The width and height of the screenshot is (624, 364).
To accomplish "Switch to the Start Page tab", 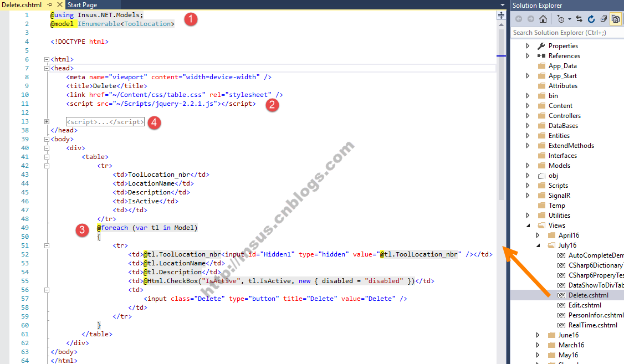I will (x=83, y=5).
